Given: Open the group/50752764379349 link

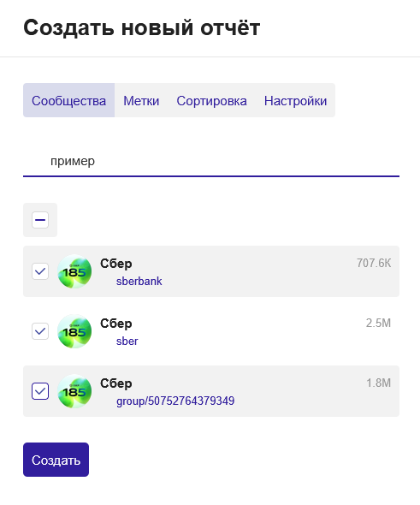Looking at the screenshot, I should click(175, 401).
